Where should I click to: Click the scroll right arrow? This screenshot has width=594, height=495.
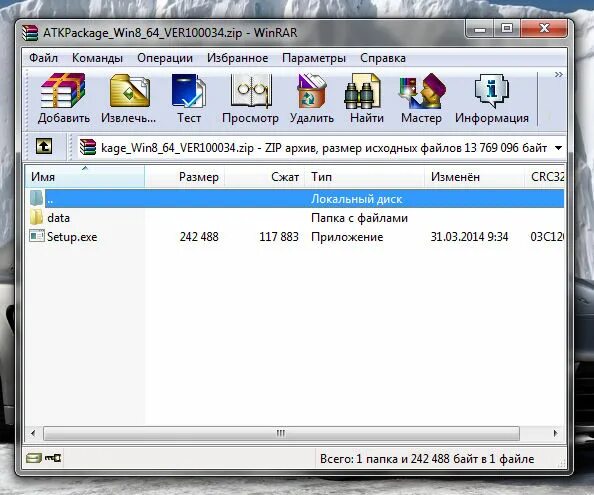(x=556, y=433)
